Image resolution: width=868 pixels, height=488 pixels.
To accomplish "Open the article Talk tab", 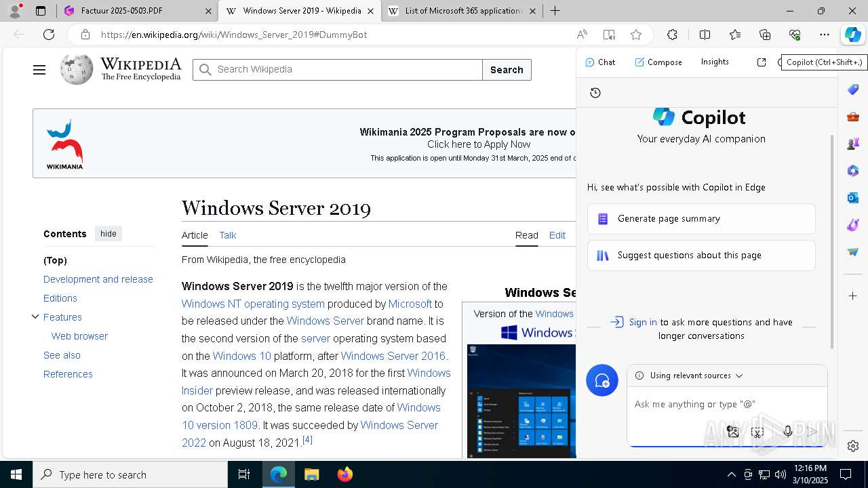I will (x=228, y=235).
